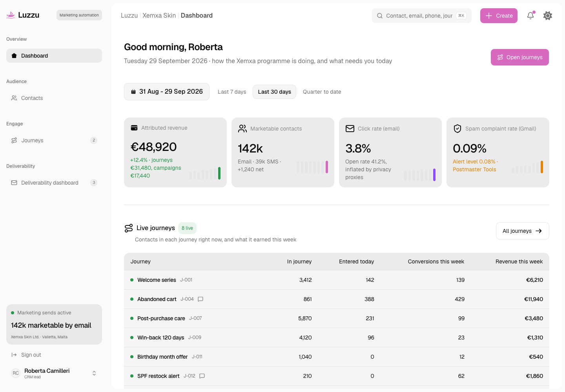Click the Dashboard home icon in sidebar
Image resolution: width=565 pixels, height=392 pixels.
[14, 56]
